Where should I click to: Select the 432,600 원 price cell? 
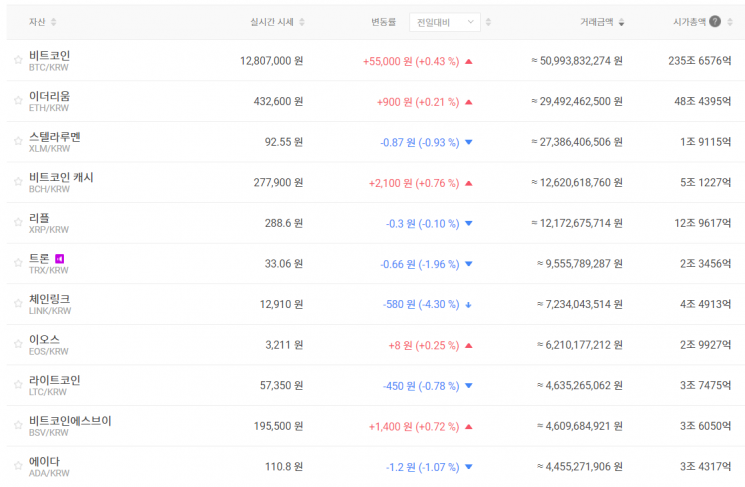click(278, 101)
